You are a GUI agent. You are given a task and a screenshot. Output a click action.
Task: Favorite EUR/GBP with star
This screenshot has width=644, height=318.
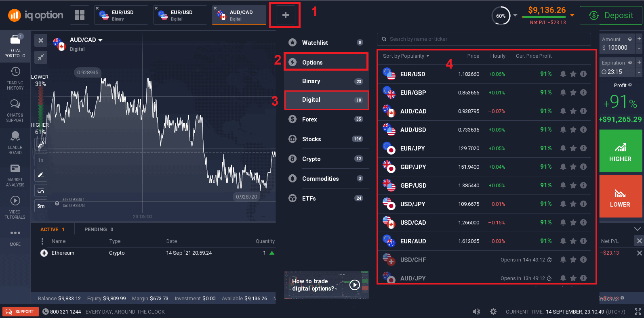click(x=573, y=92)
